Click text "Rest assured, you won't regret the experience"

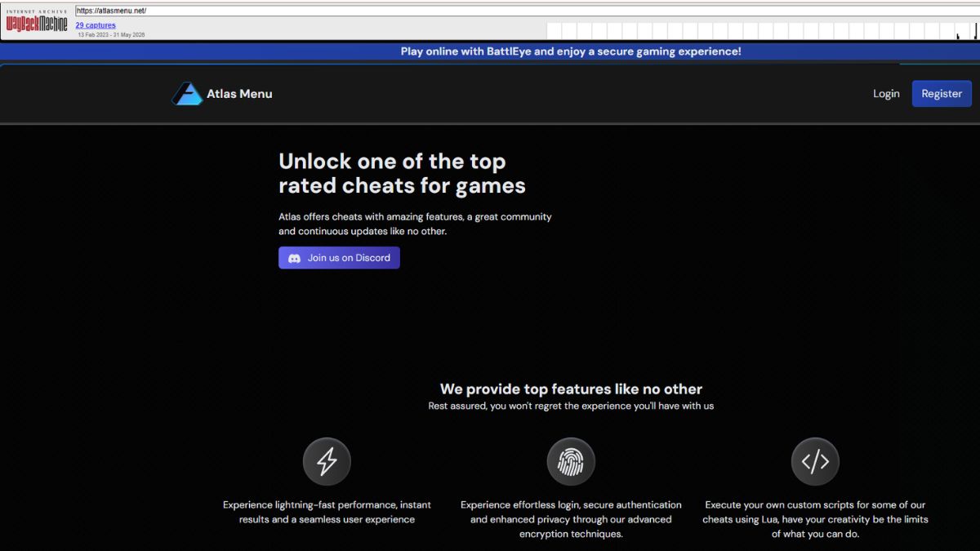(571, 406)
